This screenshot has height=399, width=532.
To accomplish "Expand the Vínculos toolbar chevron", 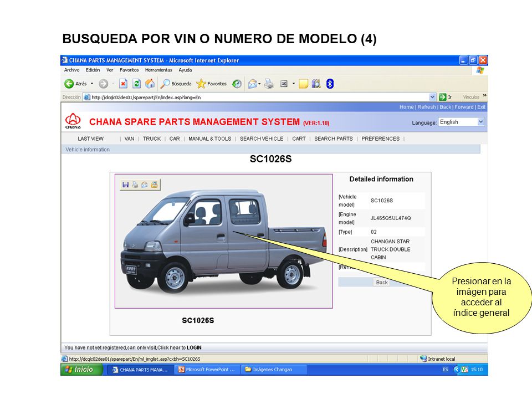I will tap(485, 96).
